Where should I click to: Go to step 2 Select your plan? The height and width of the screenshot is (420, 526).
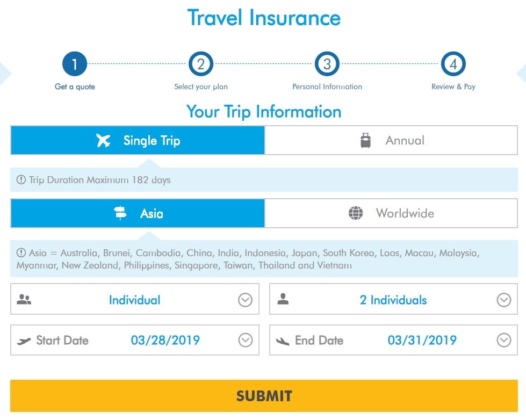tap(201, 65)
